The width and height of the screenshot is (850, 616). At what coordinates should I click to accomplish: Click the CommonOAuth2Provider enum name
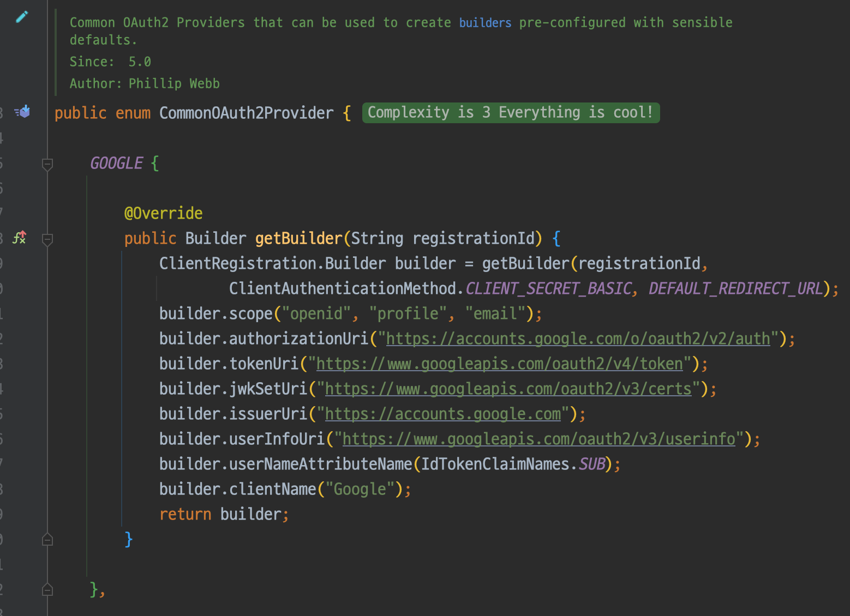[246, 113]
